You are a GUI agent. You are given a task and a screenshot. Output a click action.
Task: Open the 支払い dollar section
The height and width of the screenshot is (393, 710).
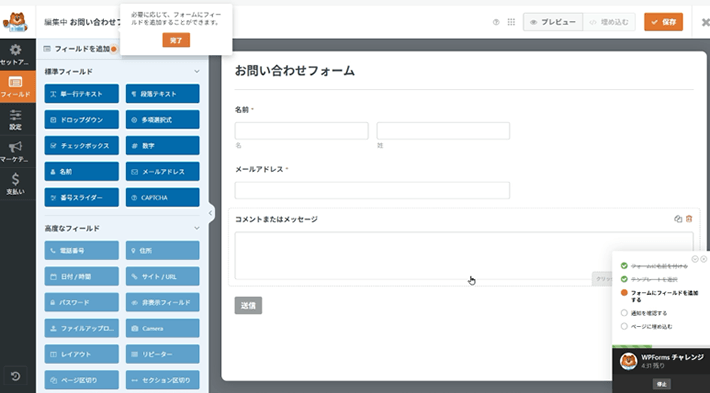point(15,184)
